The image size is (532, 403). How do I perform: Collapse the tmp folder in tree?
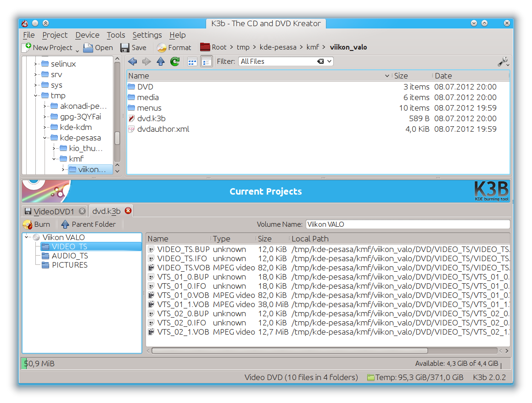36,95
